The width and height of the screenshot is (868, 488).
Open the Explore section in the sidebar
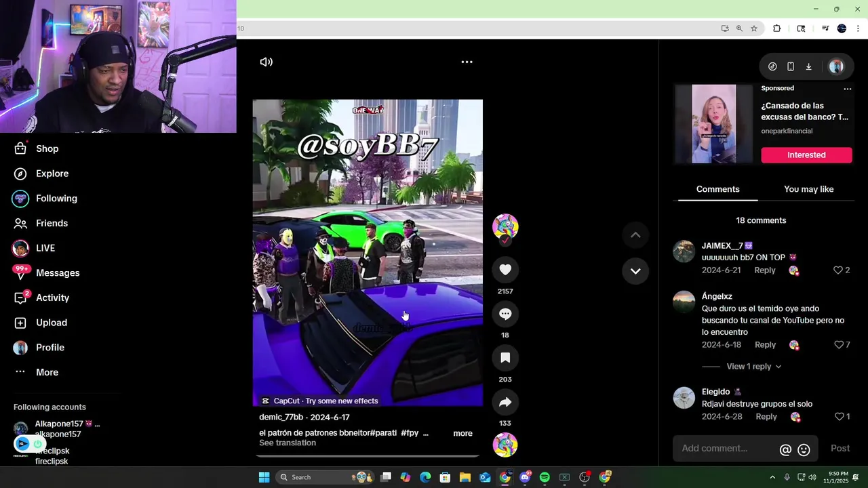pos(42,174)
